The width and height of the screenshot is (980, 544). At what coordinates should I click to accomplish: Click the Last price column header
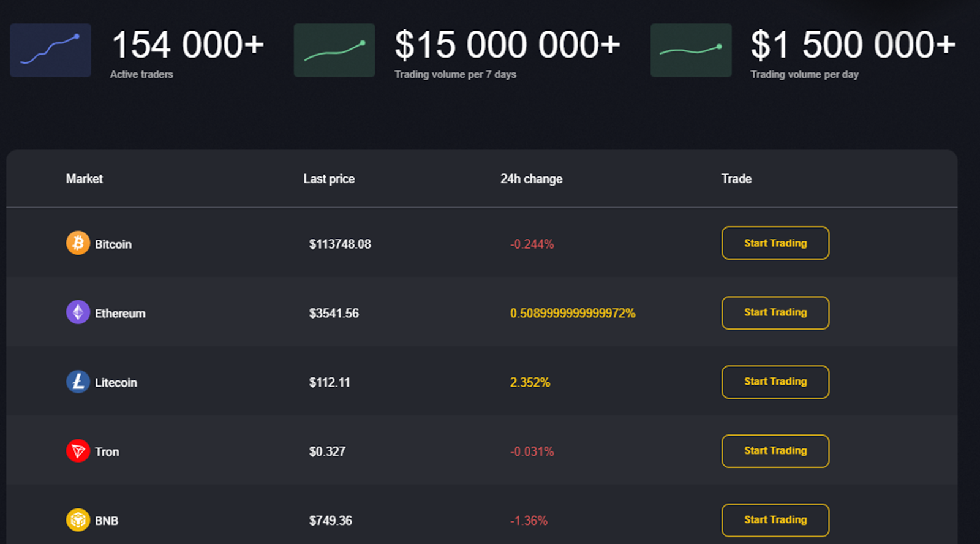point(329,179)
